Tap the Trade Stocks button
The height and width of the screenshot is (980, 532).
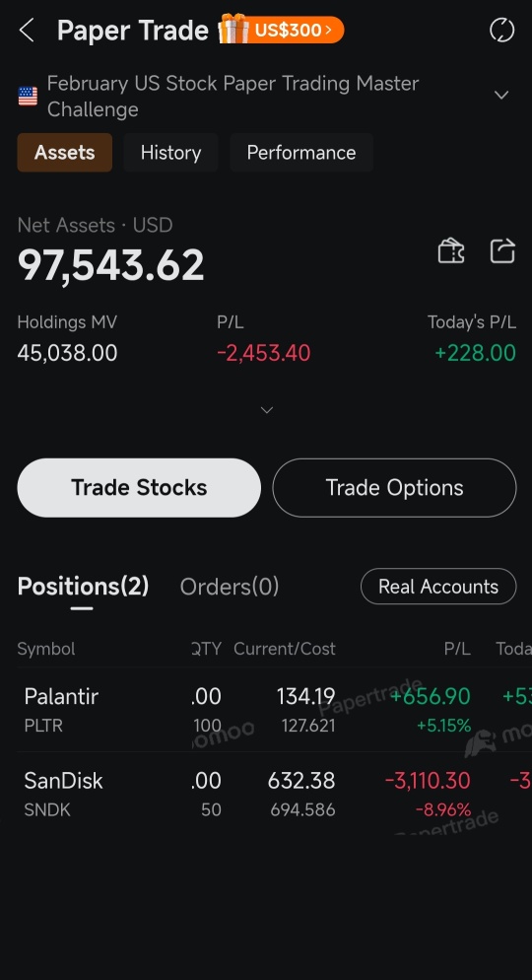[139, 487]
